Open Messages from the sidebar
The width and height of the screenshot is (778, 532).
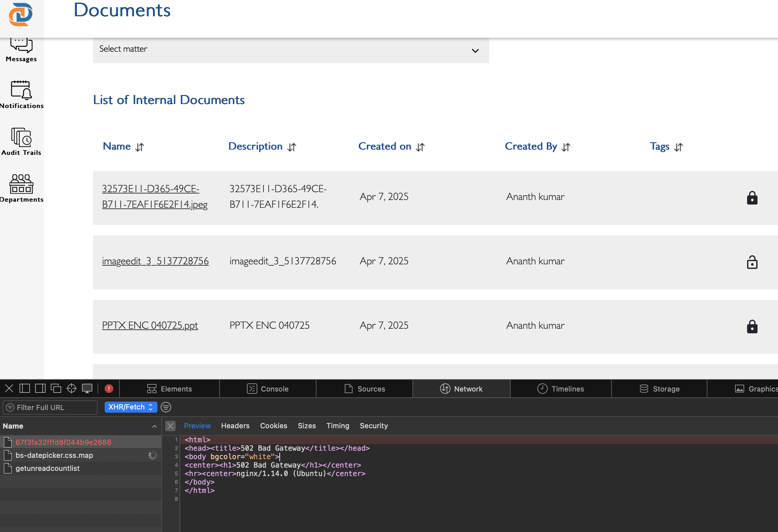[21, 49]
